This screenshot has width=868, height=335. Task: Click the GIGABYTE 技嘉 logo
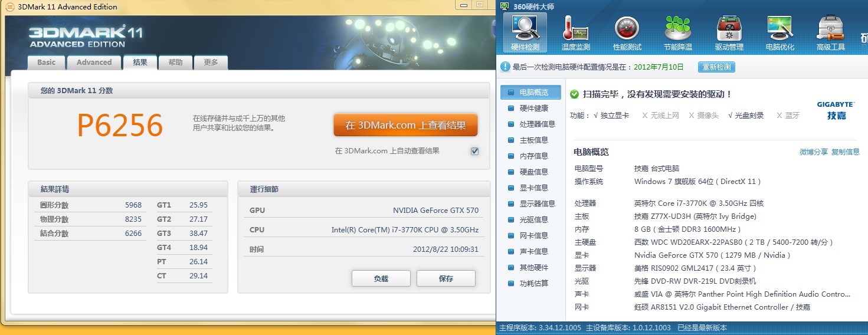[836, 110]
